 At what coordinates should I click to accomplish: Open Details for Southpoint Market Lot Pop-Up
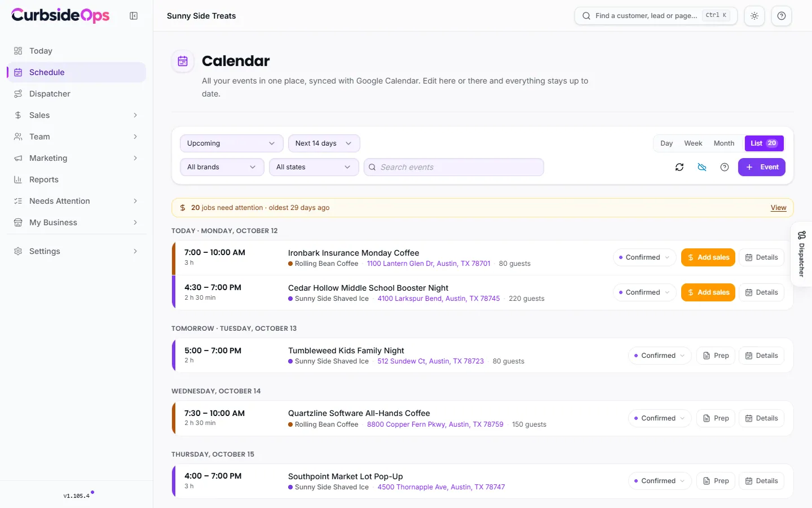tap(761, 481)
